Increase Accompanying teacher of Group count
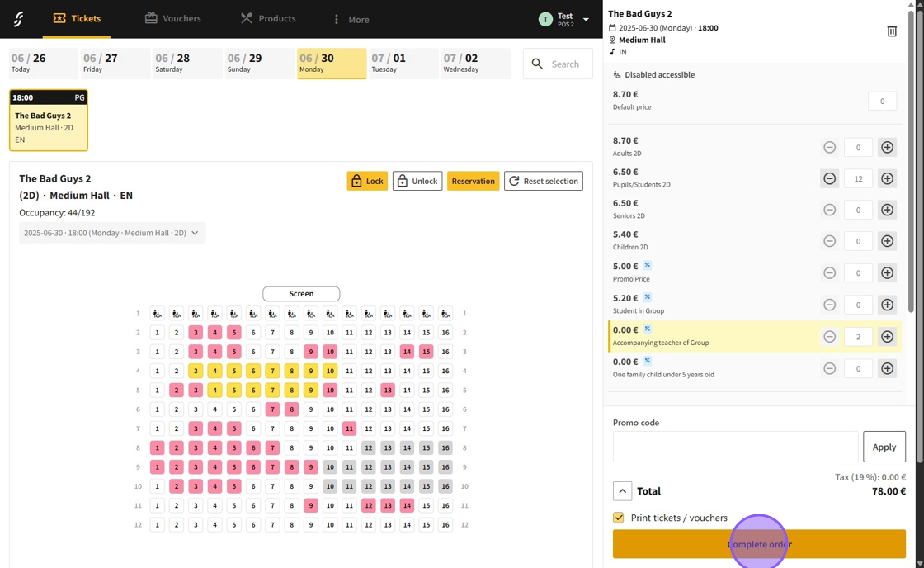Viewport: 924px width, 568px height. pyautogui.click(x=887, y=337)
